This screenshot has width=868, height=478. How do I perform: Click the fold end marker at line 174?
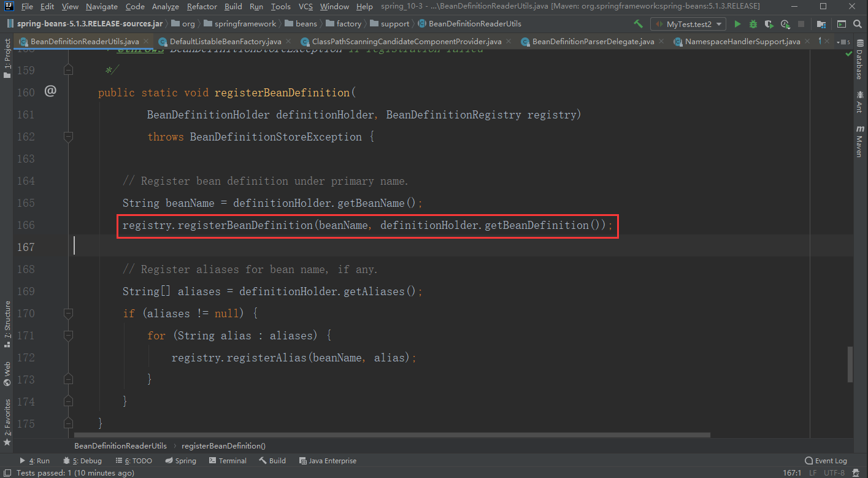pyautogui.click(x=68, y=401)
